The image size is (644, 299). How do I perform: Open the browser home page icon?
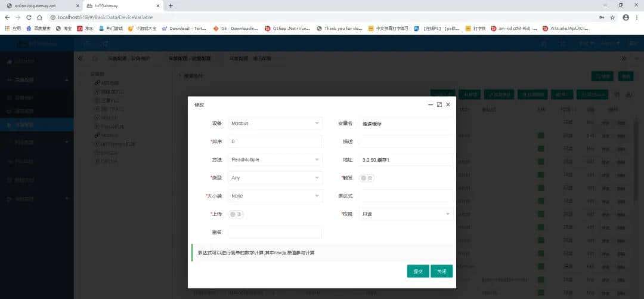[39, 18]
